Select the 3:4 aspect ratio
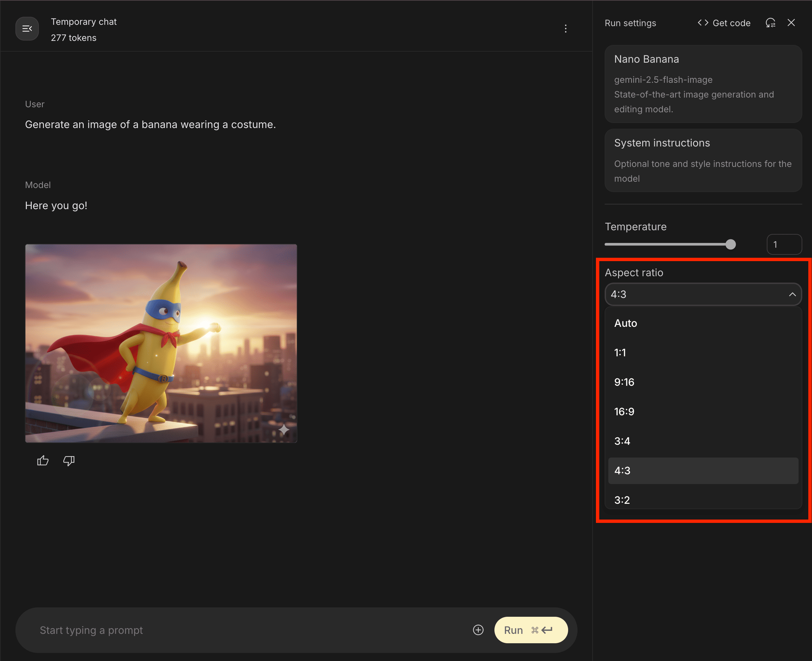Screen dimensions: 812x661 622,441
